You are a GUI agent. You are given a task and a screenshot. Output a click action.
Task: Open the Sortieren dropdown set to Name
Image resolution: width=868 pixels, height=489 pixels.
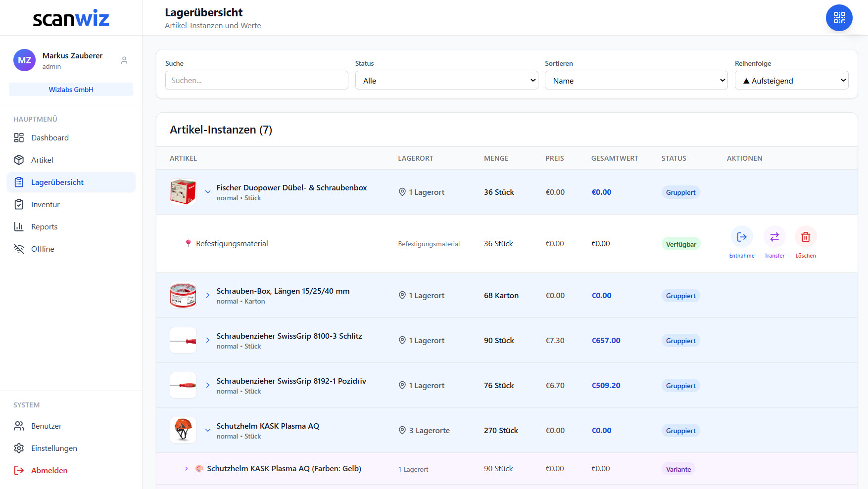pos(636,81)
